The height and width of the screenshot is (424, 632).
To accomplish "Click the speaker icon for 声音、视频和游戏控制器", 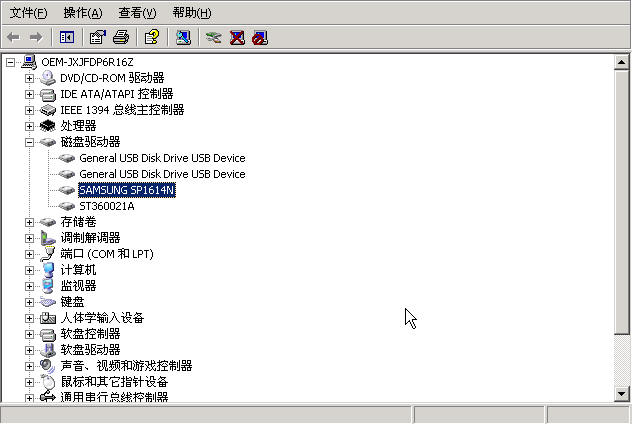I will pyautogui.click(x=48, y=366).
